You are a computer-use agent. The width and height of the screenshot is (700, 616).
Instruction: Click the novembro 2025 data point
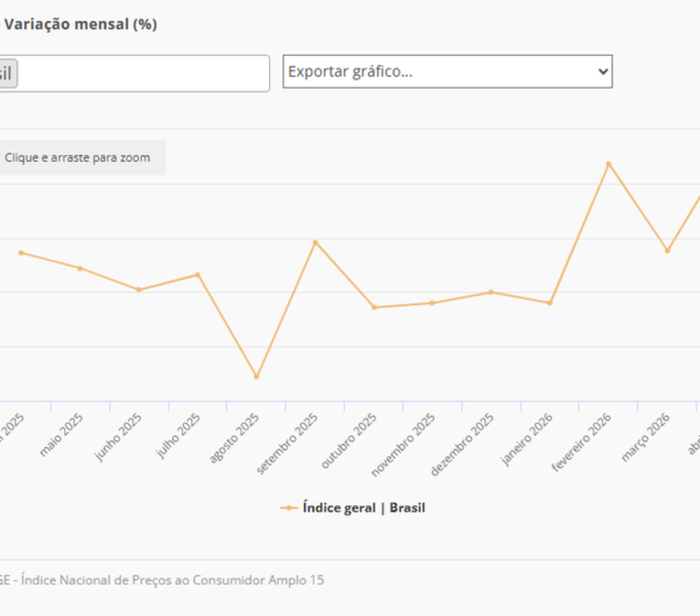[x=432, y=303]
